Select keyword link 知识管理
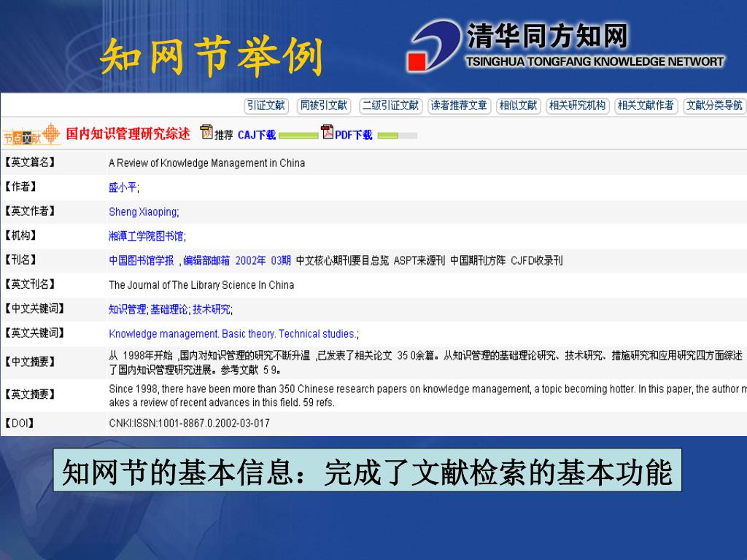This screenshot has width=747, height=560. pyautogui.click(x=127, y=309)
